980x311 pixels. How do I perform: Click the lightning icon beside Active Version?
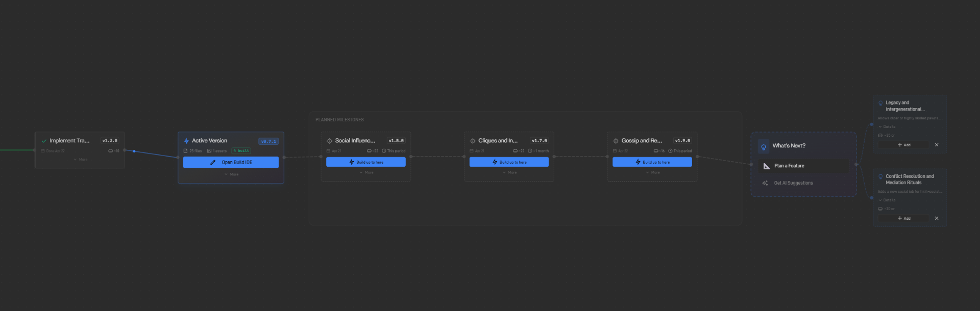[186, 141]
